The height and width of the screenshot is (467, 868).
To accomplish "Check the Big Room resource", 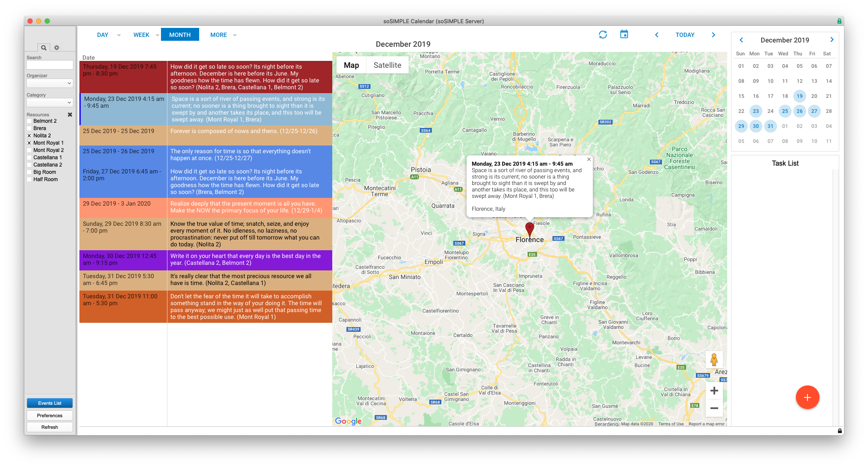I will [29, 172].
